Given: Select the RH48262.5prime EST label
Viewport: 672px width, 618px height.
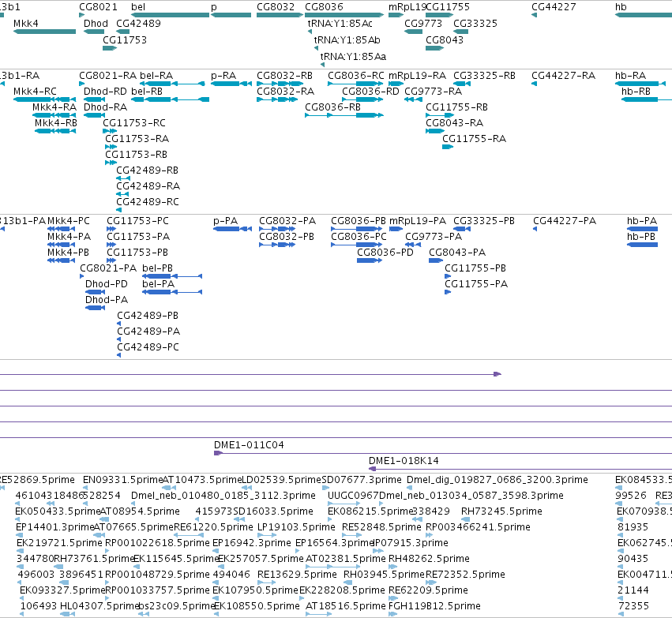Looking at the screenshot, I should [x=429, y=559].
